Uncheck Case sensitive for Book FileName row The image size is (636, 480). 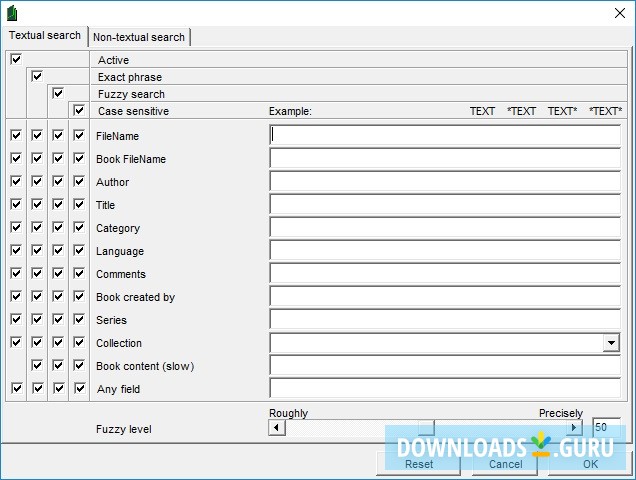click(79, 158)
